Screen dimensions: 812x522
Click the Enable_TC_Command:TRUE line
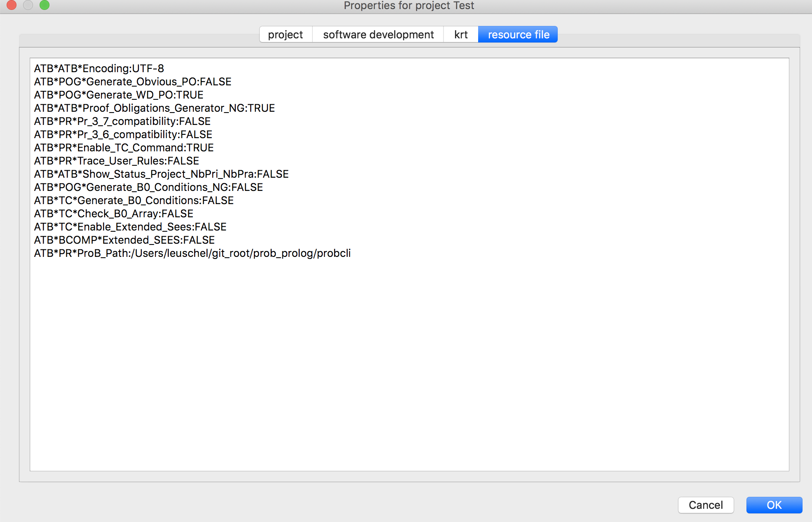tap(124, 148)
